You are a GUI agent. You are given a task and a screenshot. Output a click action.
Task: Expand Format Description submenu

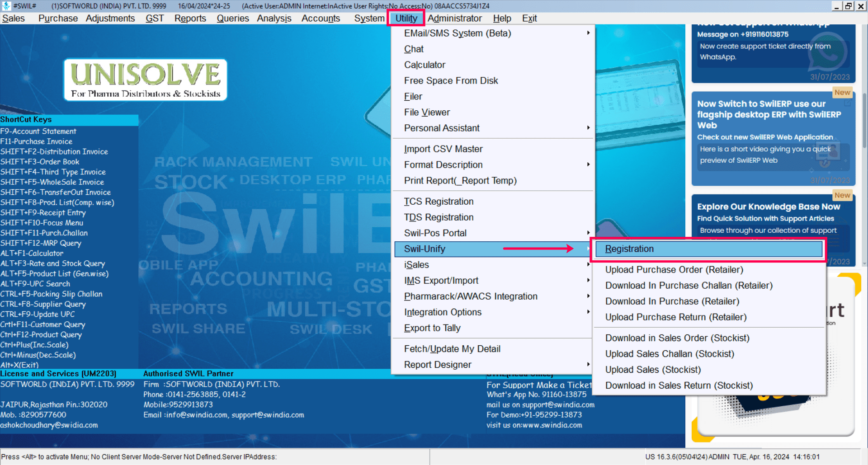493,165
